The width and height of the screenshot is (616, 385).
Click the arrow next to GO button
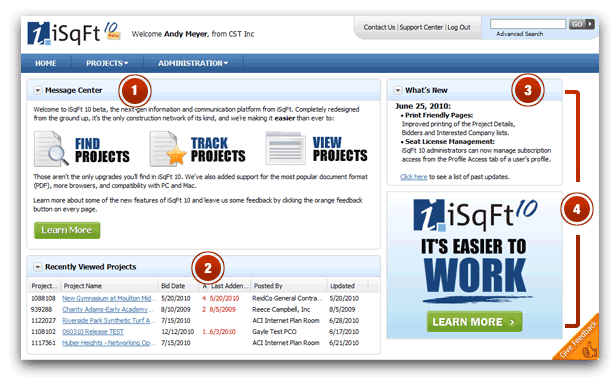click(x=590, y=24)
